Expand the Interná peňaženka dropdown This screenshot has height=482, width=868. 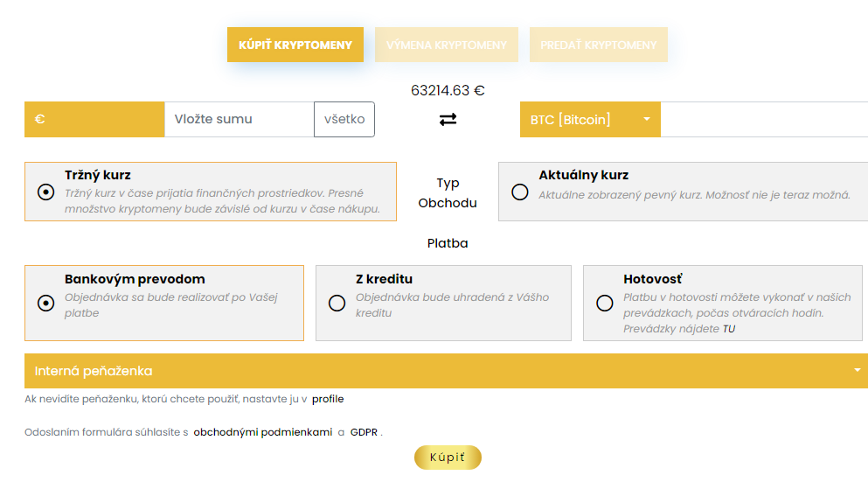pyautogui.click(x=446, y=371)
